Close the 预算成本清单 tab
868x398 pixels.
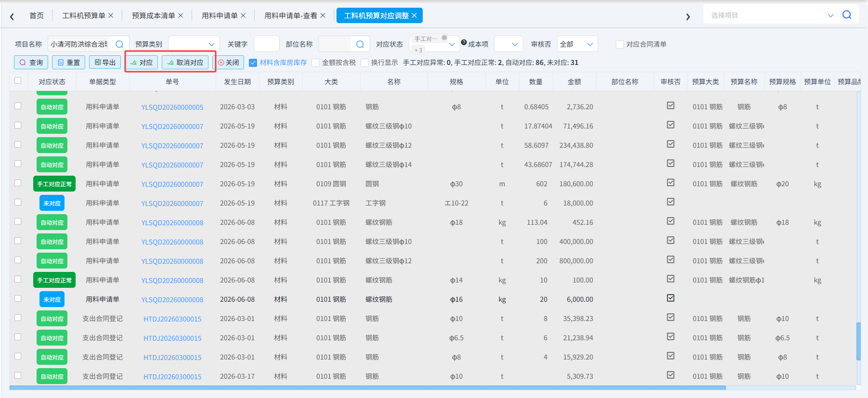[181, 15]
